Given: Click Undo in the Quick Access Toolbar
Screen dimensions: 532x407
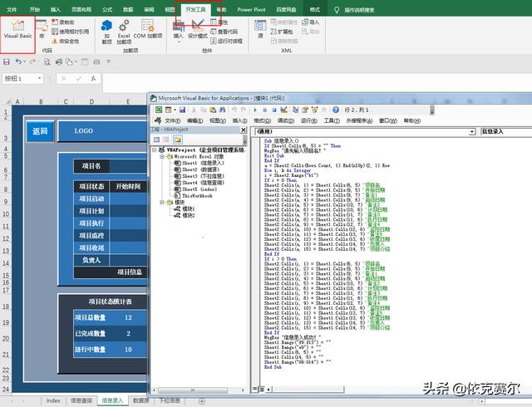Looking at the screenshot, I should coord(18,61).
